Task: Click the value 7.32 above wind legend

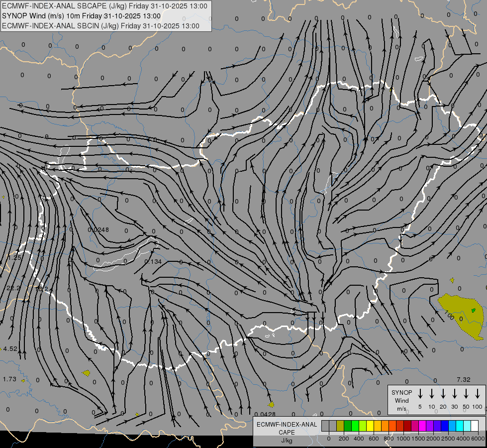Action: coord(464,380)
